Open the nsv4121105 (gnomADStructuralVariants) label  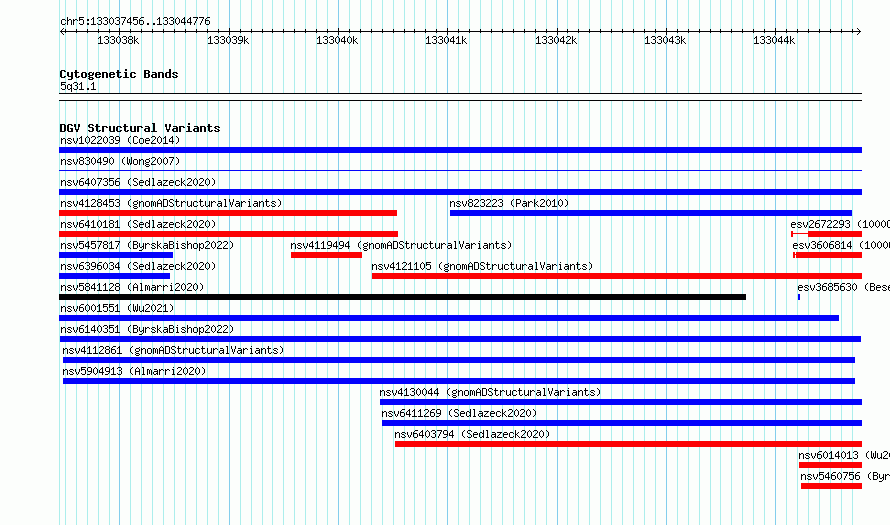(x=482, y=266)
